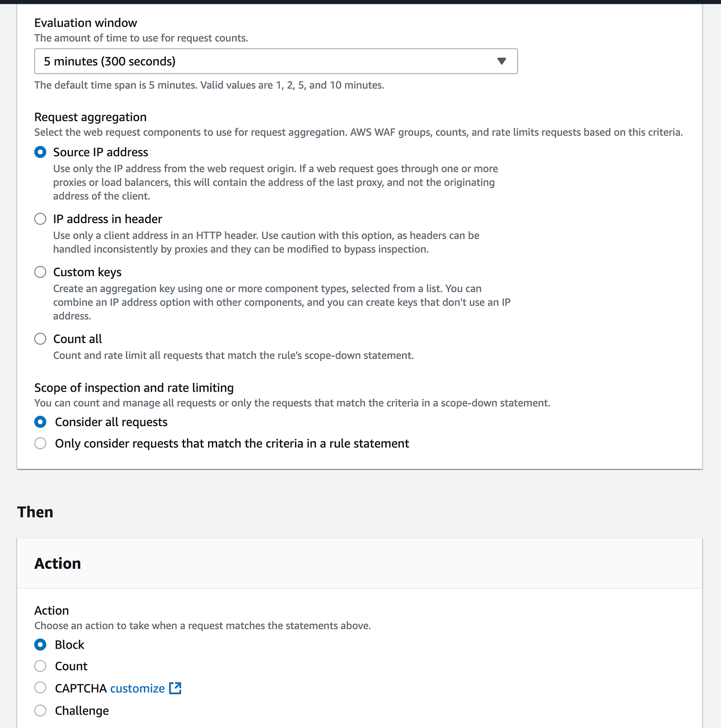721x728 pixels.
Task: Select Consider all requests scope
Action: 40,422
